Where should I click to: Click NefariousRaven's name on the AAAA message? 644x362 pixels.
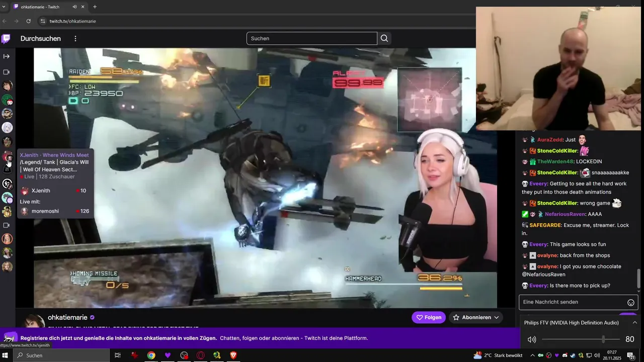[566, 214]
